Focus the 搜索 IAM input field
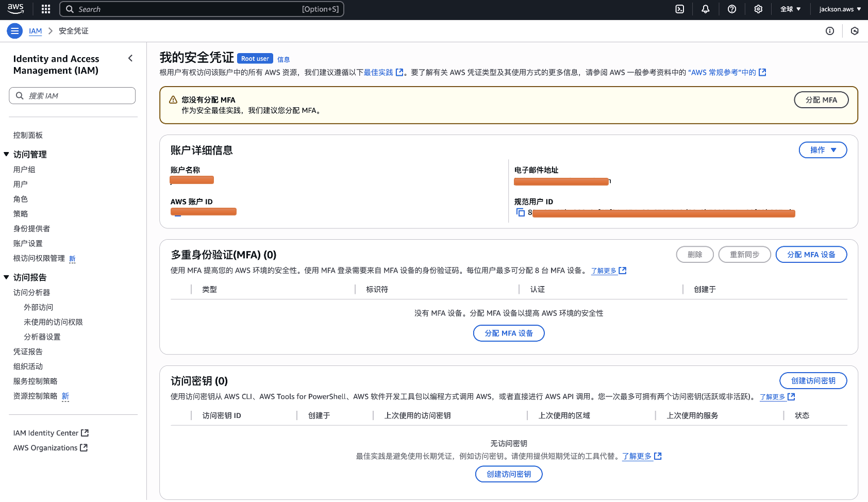868x502 pixels. (72, 95)
